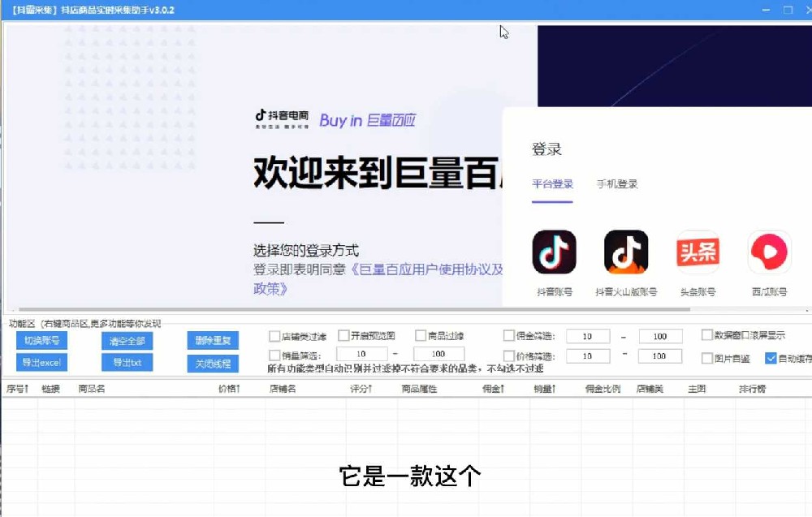812x517 pixels.
Task: Maximize the 抖店商品实时采集助手 window
Action: click(x=788, y=10)
